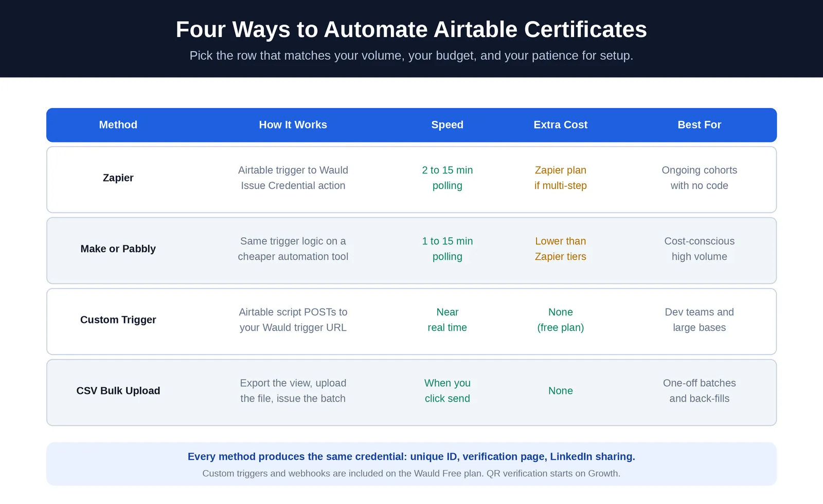Select the 'Extra Cost' column header

coord(561,124)
